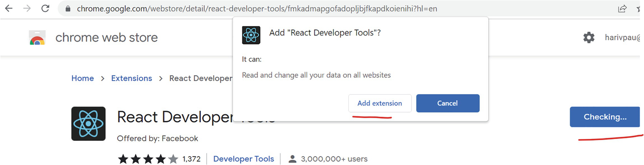Go to Home breadcrumb link
Viewport: 644px width, 165px height.
[83, 78]
